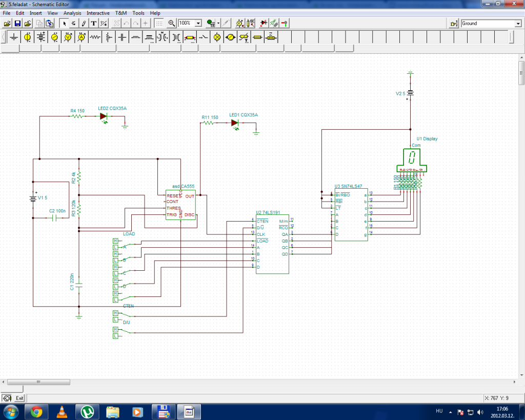Place a Ground component from the component bar

[14, 37]
